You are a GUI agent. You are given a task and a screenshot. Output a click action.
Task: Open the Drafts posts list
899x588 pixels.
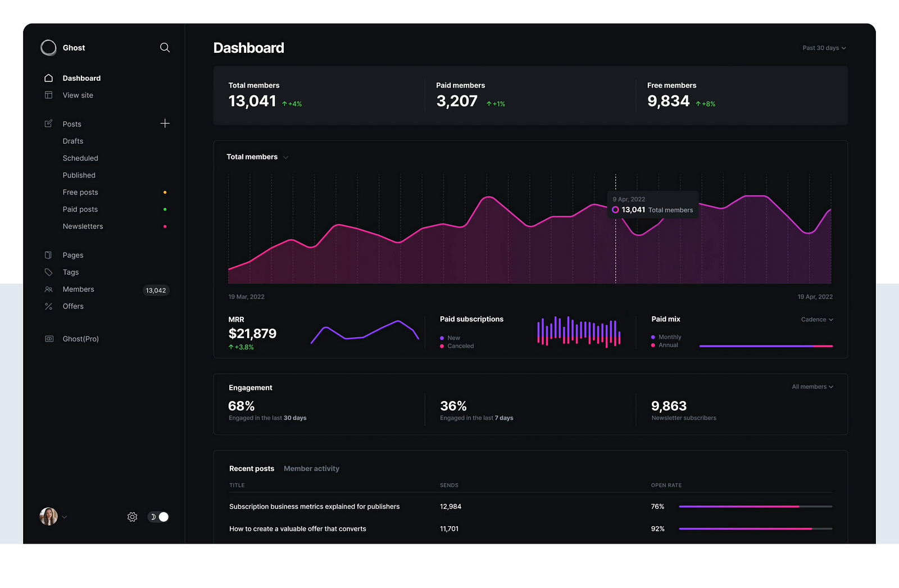pos(73,142)
